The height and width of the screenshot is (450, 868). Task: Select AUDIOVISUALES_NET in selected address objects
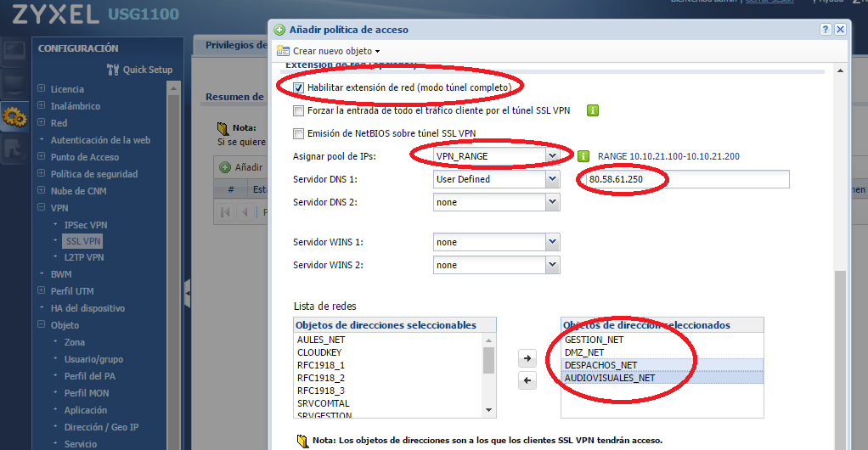click(662, 378)
